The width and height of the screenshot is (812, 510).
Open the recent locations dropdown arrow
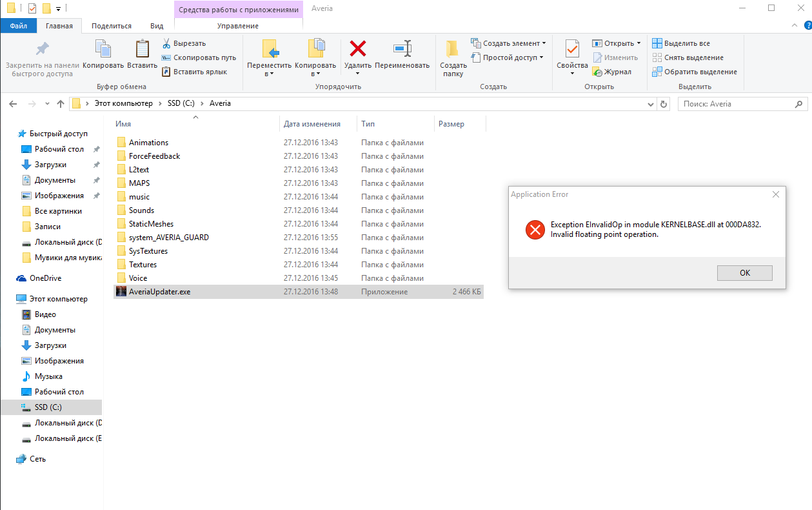coord(47,103)
